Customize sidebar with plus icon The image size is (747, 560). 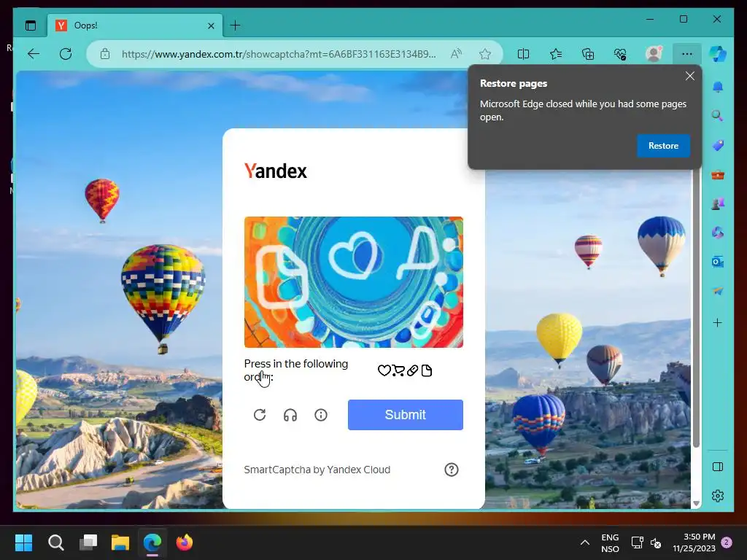(718, 323)
